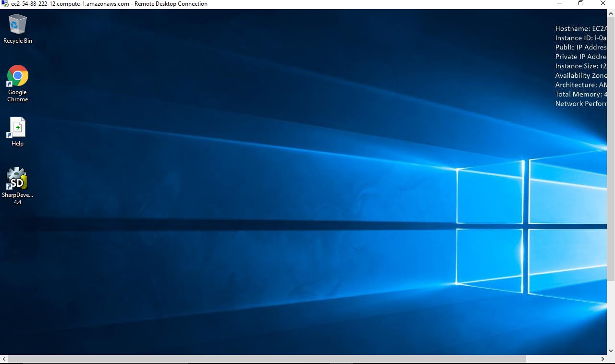Minimize the Remote Desktop Connection window
Viewport: 615px width, 364px height.
tap(559, 3)
